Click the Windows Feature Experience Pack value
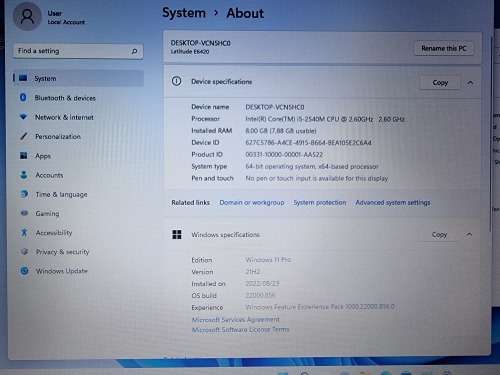Image resolution: width=500 pixels, height=375 pixels. [x=320, y=307]
